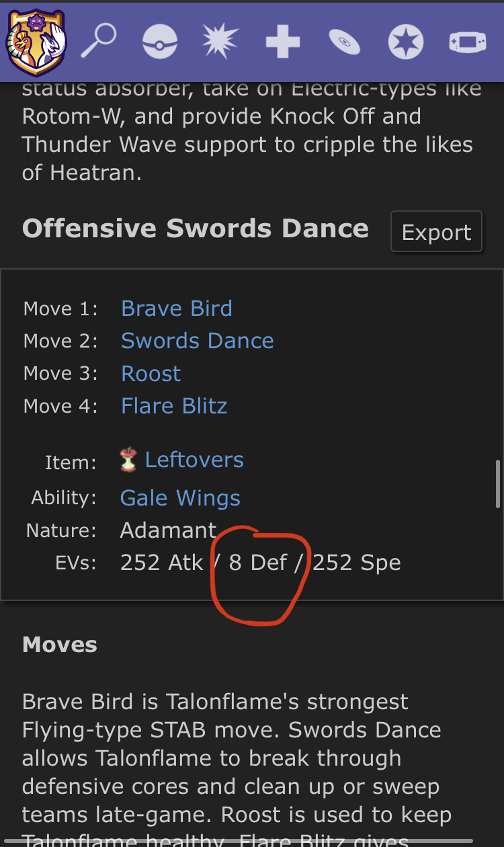Screen dimensions: 504x847
Task: Open the Smogon logo home icon
Action: (36, 42)
